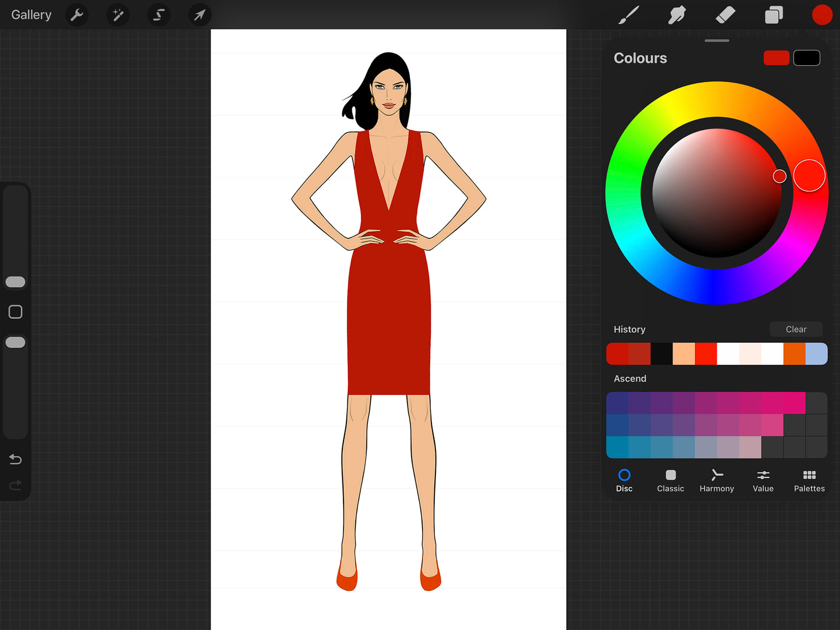
Task: Select the primary red colour swatch
Action: (776, 58)
